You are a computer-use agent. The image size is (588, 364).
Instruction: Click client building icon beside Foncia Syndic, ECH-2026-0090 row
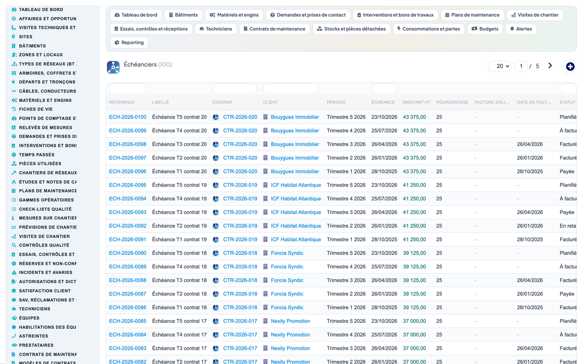click(x=266, y=253)
